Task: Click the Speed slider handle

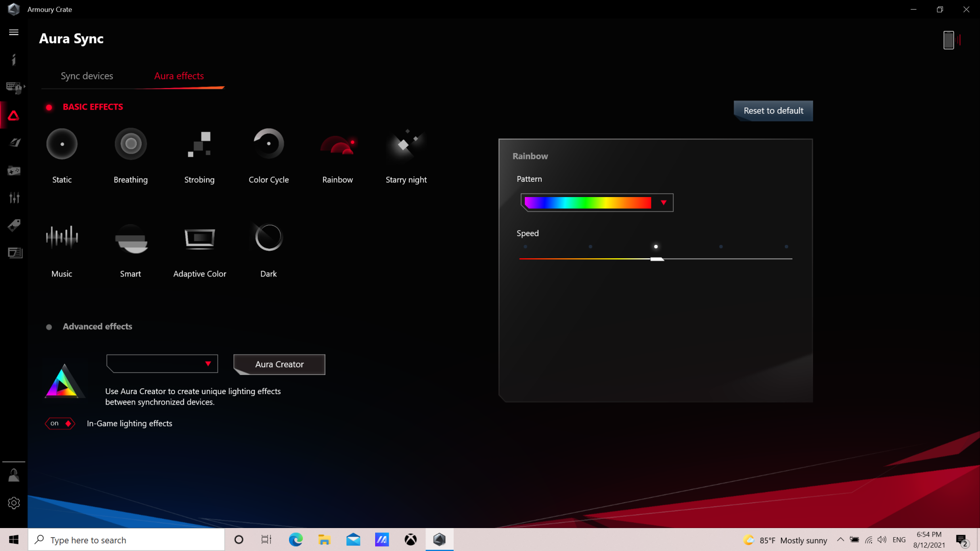Action: 657,259
